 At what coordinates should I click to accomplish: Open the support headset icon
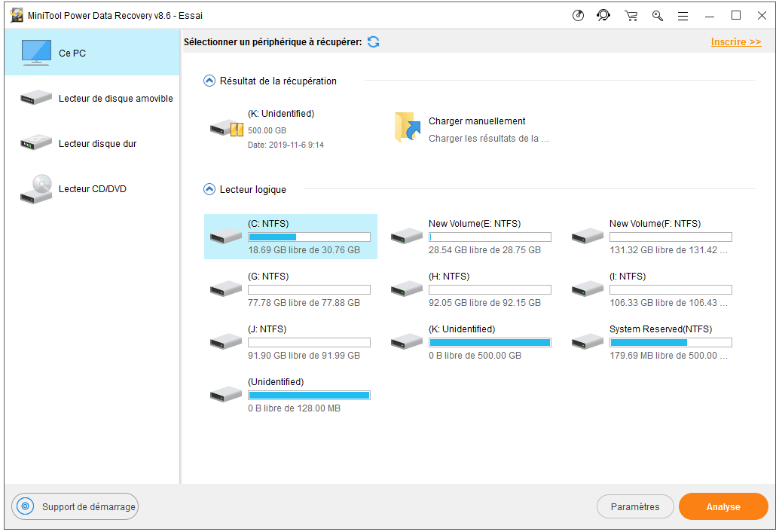point(603,15)
